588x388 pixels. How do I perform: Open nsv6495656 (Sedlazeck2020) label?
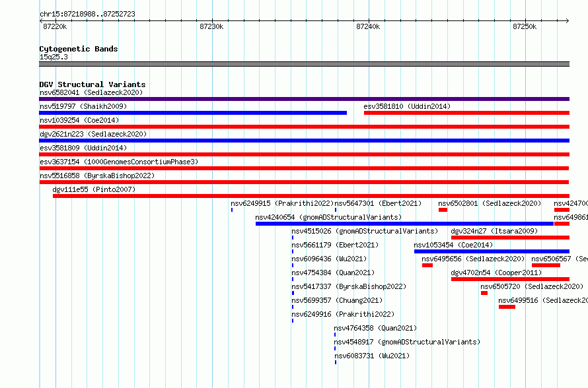coord(473,259)
